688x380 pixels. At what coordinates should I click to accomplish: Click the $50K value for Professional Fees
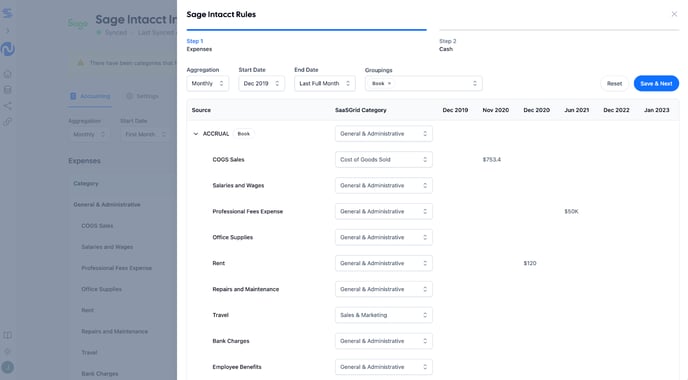click(571, 212)
